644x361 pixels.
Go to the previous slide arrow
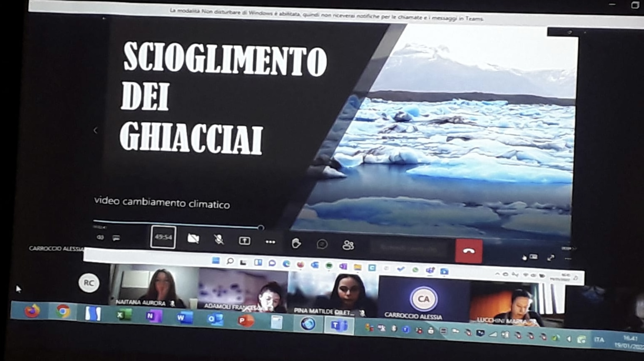(x=95, y=131)
